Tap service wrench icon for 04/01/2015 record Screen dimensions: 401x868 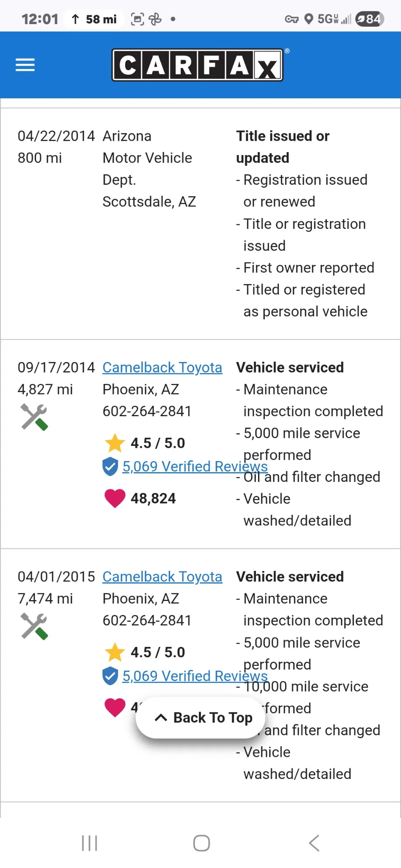(34, 626)
